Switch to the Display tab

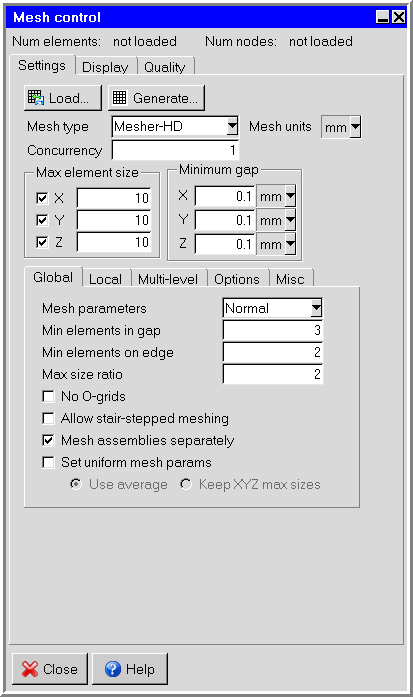click(x=105, y=67)
